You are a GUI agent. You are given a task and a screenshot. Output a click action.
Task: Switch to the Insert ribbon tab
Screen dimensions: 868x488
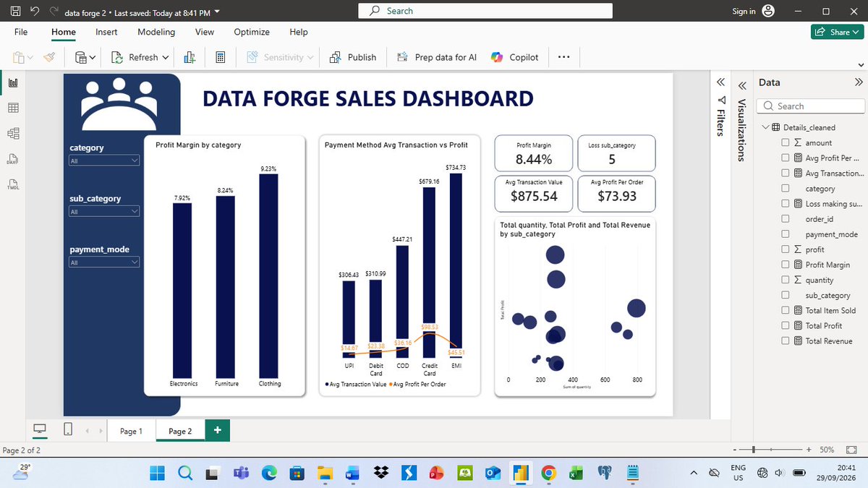tap(106, 32)
